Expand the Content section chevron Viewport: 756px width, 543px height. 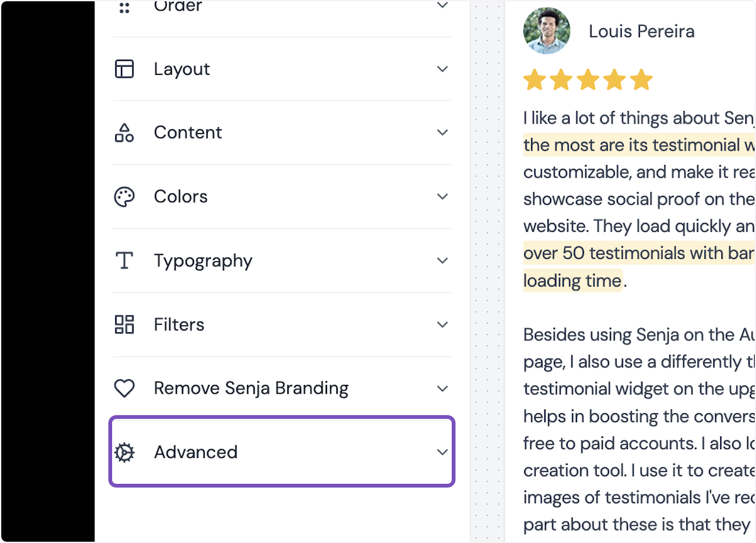pyautogui.click(x=442, y=132)
